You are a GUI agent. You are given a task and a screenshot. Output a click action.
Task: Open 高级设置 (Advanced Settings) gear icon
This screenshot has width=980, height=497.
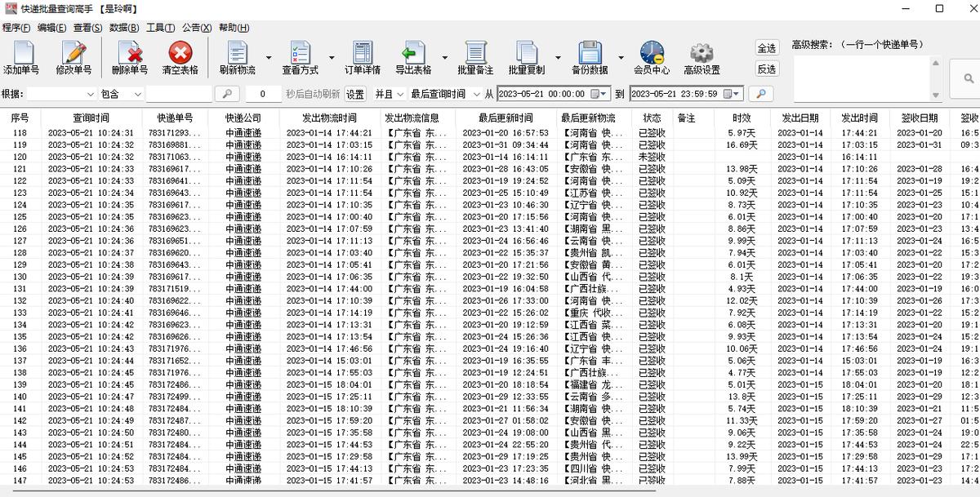pos(699,55)
